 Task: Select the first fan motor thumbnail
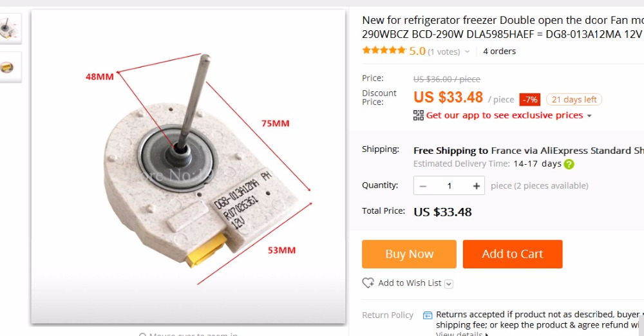[x=10, y=28]
